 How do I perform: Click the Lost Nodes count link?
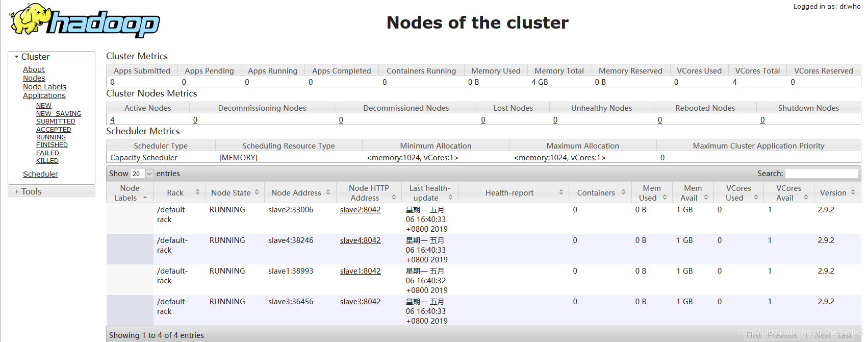483,120
